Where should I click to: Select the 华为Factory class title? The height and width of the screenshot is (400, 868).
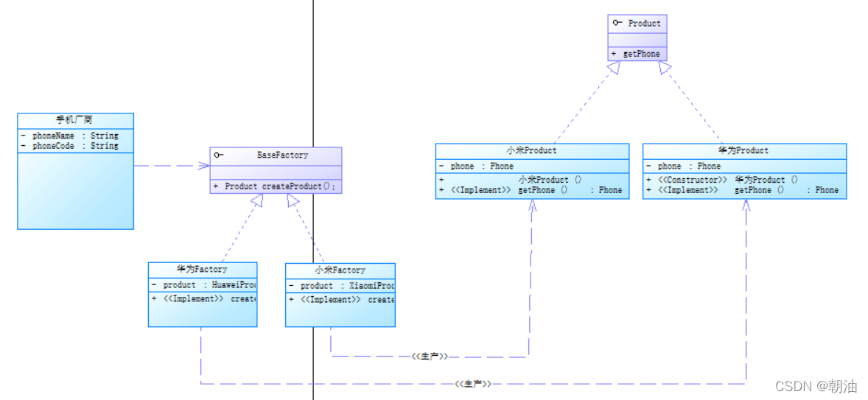pos(202,270)
